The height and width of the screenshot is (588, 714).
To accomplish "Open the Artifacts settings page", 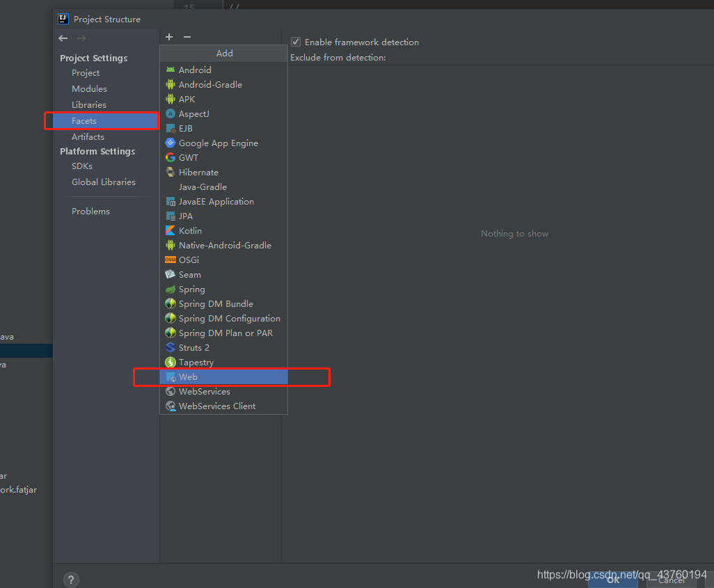I will (88, 136).
